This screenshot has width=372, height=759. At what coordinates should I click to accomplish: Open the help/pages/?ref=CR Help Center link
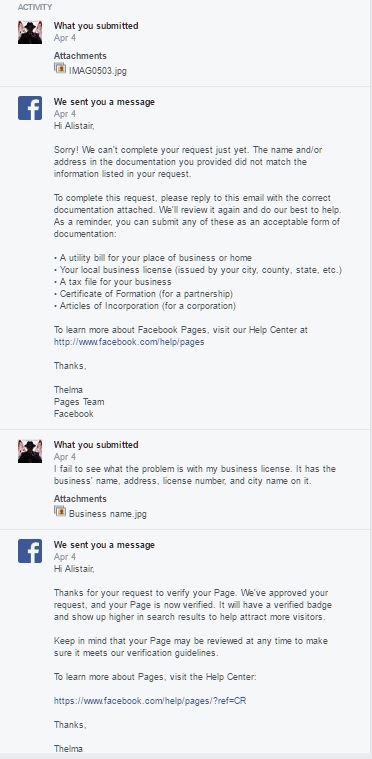(150, 701)
